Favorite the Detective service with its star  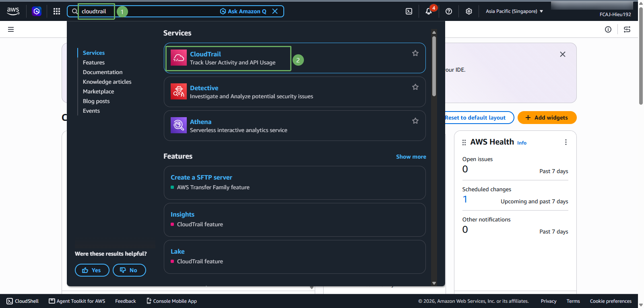415,87
